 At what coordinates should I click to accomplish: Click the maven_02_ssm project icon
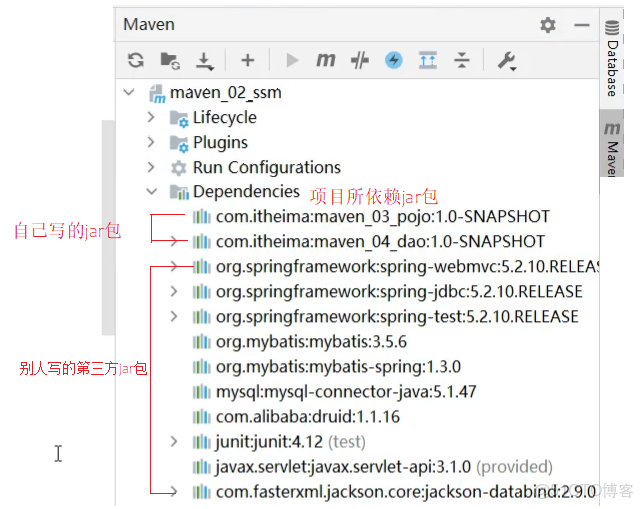point(157,93)
